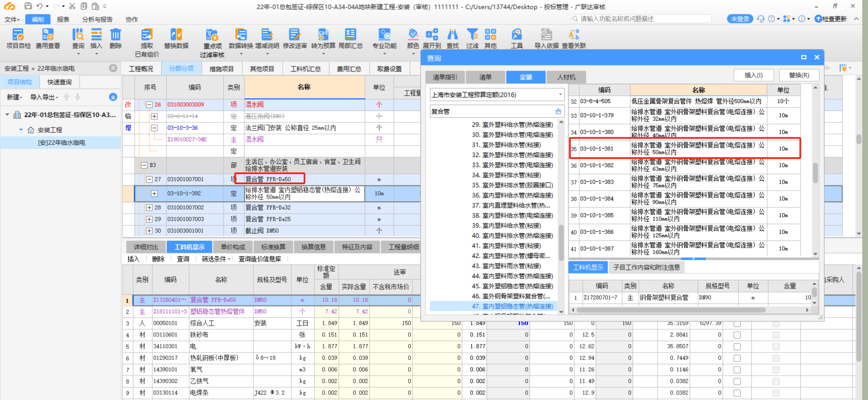Viewport: 868px width, 400px height.
Task: Open the 单价构成 bottom tab
Action: [233, 247]
